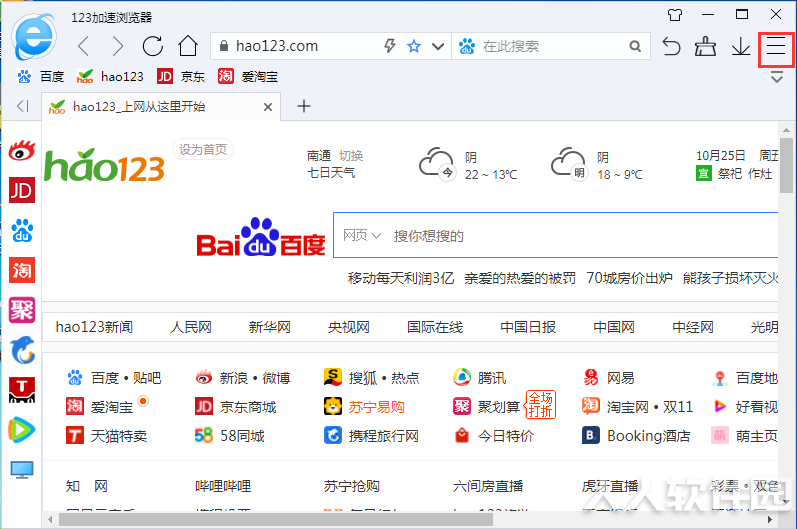Open 央视网 news link
The width and height of the screenshot is (797, 529).
tap(348, 327)
